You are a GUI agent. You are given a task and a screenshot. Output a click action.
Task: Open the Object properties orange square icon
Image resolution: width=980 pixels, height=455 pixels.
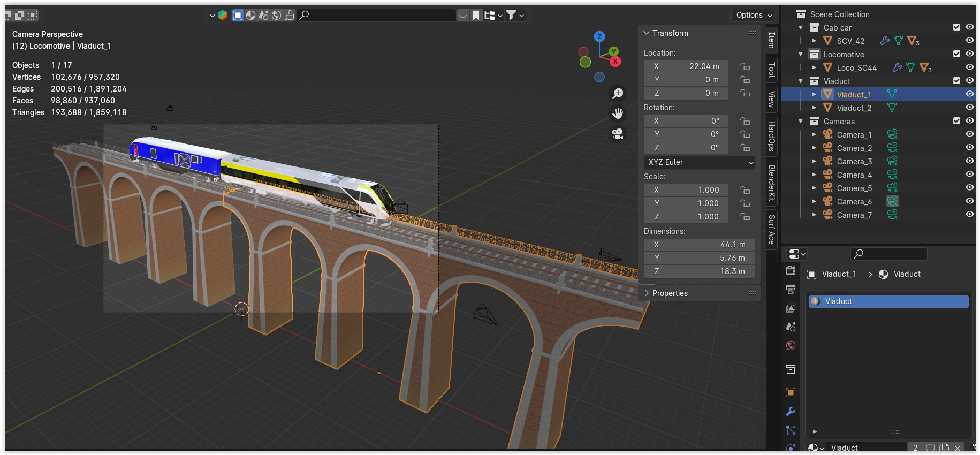[x=791, y=392]
